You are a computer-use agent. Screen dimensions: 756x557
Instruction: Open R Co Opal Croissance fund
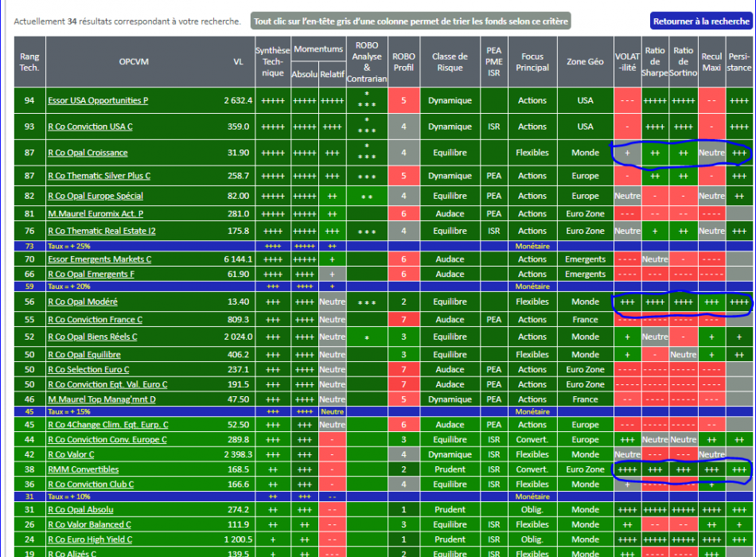[88, 153]
